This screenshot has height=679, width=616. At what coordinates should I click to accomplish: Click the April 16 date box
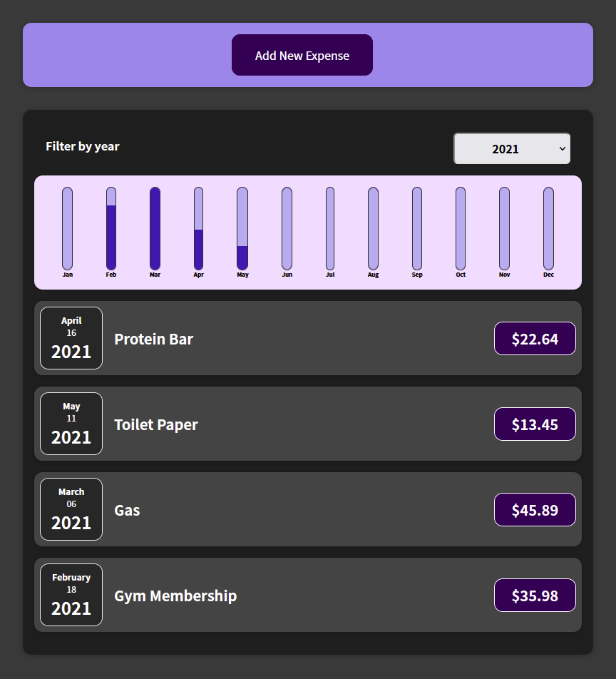[71, 338]
